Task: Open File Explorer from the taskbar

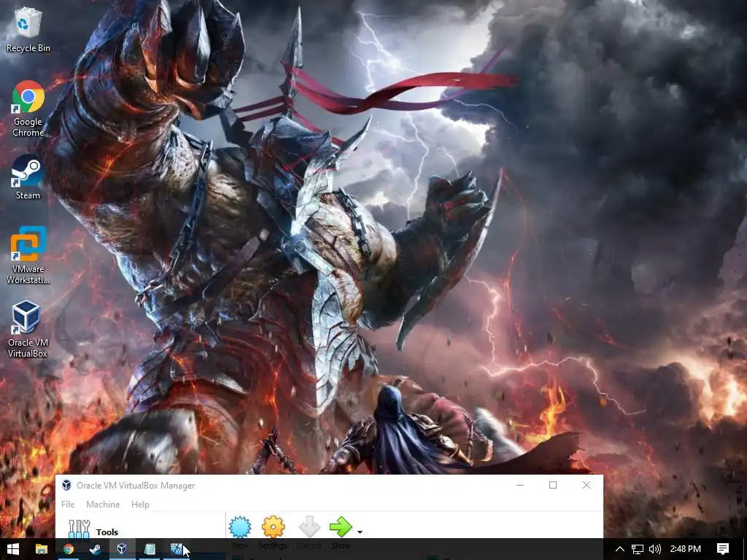Action: point(42,549)
